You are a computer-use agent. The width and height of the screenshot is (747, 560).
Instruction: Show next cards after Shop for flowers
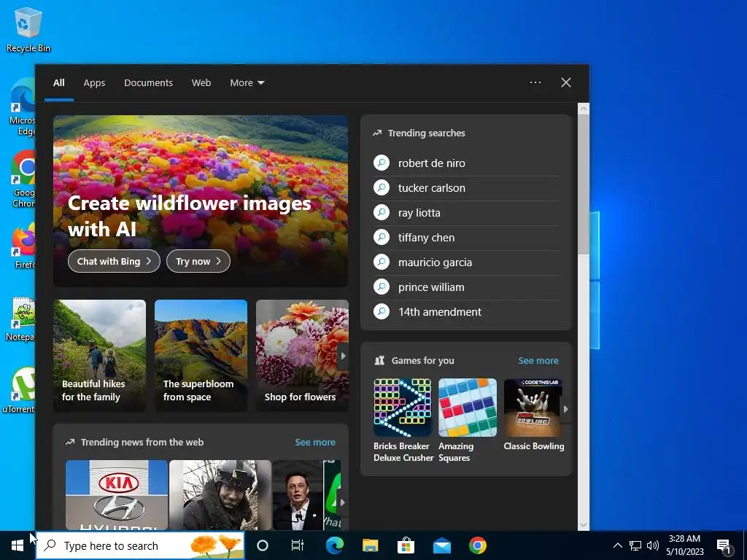(343, 356)
